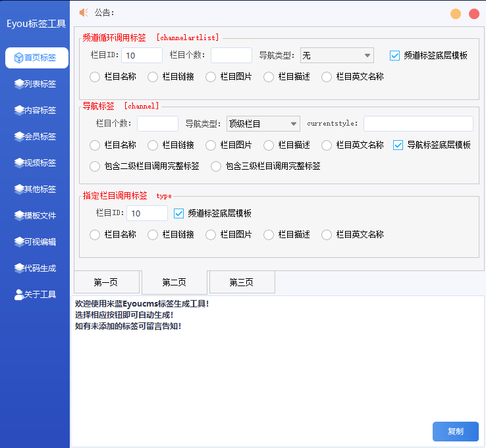Select 栏目英文名称 radio in channel section
Image resolution: width=486 pixels, height=448 pixels.
click(327, 145)
